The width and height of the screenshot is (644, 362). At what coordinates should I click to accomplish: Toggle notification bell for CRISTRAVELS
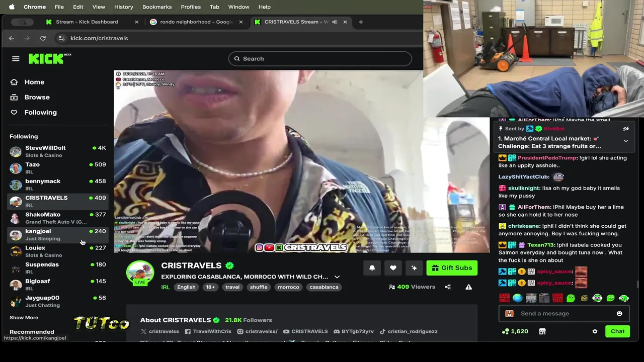click(372, 268)
